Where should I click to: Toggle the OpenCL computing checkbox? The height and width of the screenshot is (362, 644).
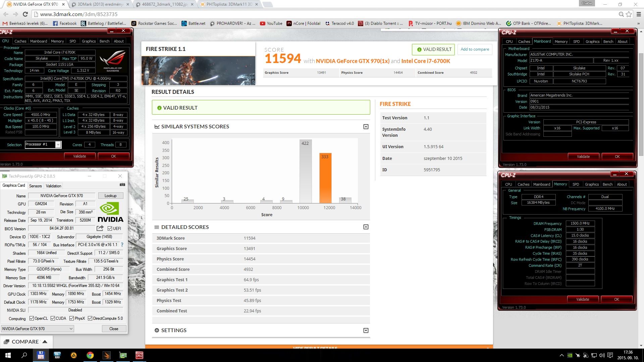tap(32, 318)
